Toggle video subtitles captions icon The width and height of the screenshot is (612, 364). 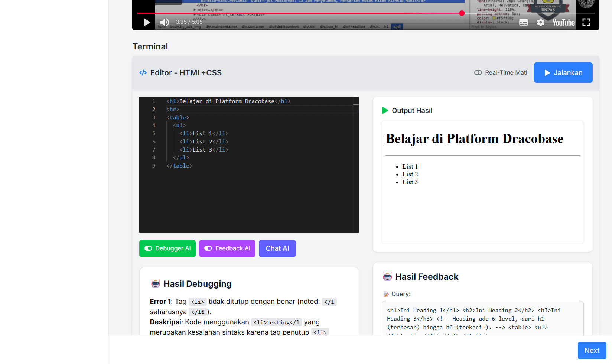click(x=524, y=22)
